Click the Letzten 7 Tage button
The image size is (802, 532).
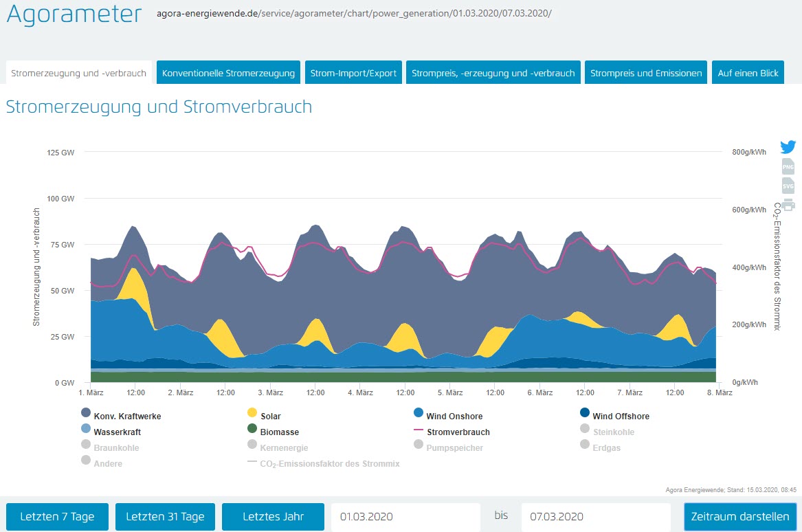pyautogui.click(x=57, y=517)
